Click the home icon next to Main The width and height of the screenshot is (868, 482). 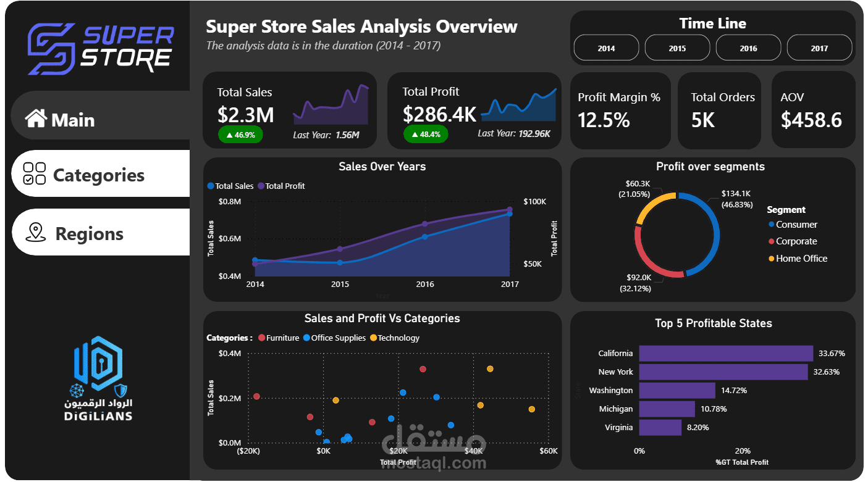[x=36, y=118]
